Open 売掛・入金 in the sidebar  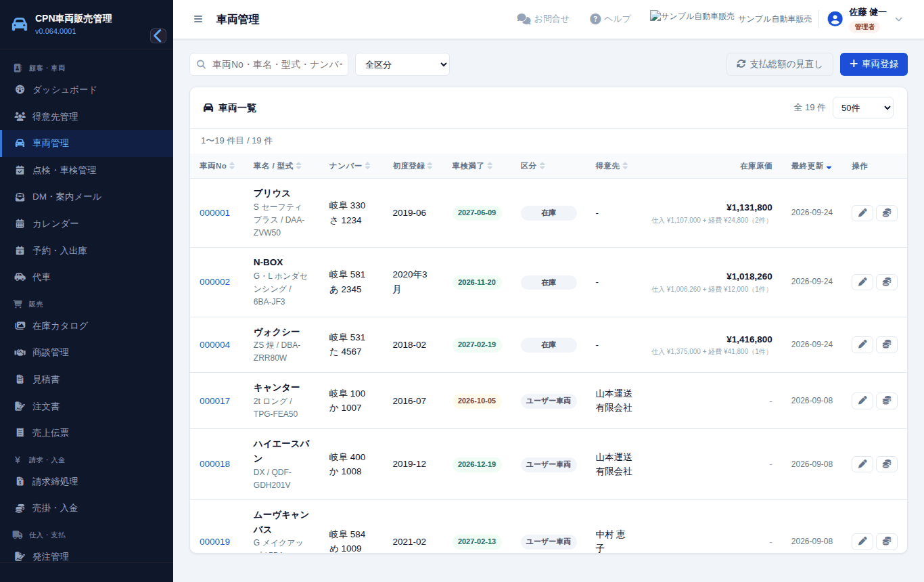coord(87,508)
